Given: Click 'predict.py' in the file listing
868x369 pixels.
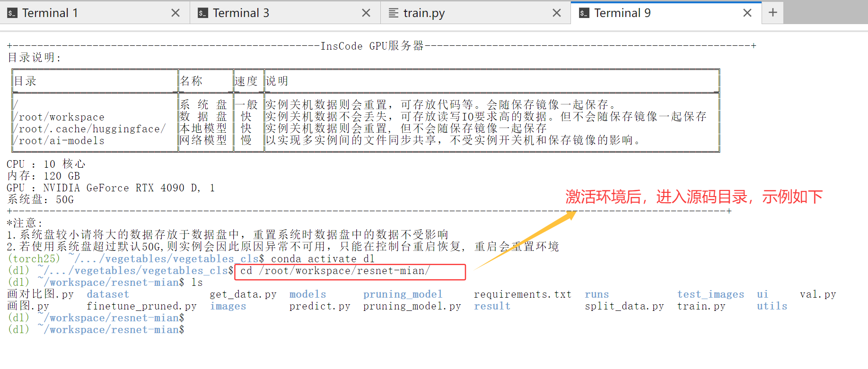Looking at the screenshot, I should 320,306.
